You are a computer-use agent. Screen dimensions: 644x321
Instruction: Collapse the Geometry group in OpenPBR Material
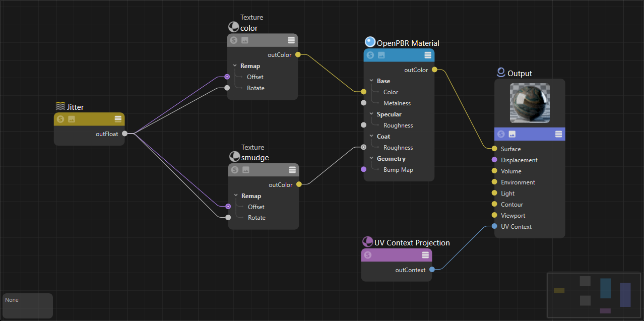[371, 159]
